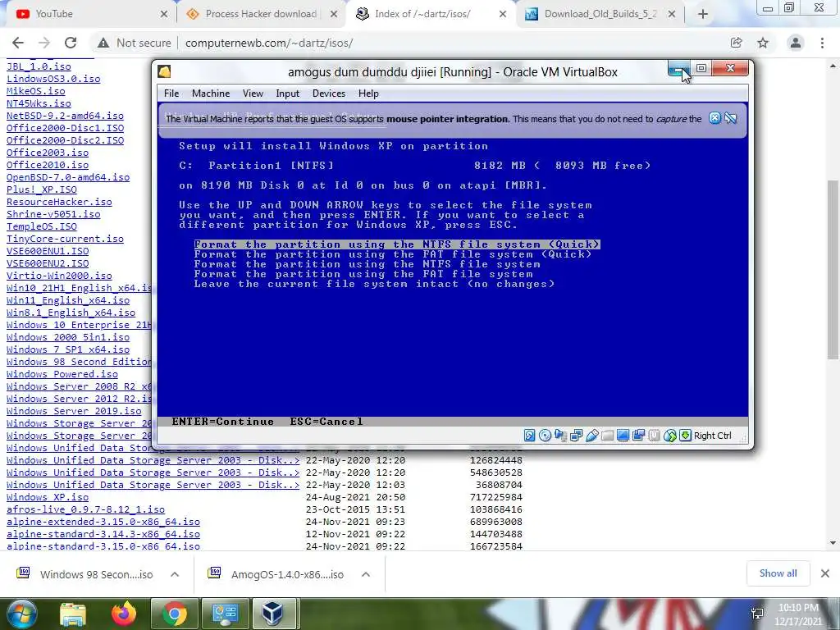The width and height of the screenshot is (840, 630).
Task: Reload the browser page
Action: [71, 43]
